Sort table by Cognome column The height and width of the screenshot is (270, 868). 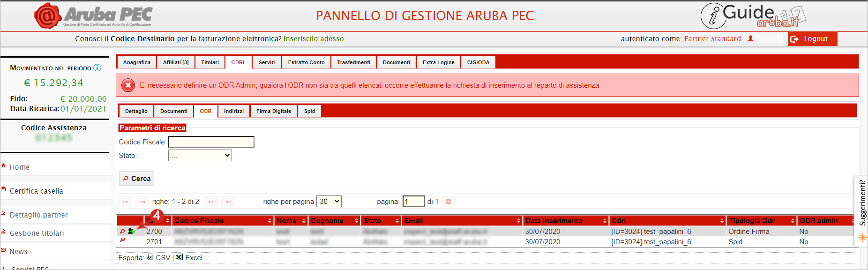coord(335,221)
